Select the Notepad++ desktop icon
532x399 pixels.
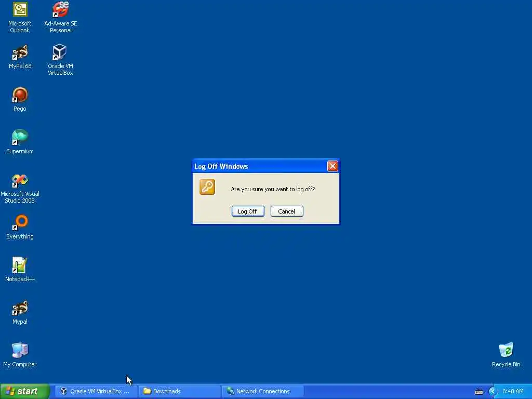pos(20,270)
